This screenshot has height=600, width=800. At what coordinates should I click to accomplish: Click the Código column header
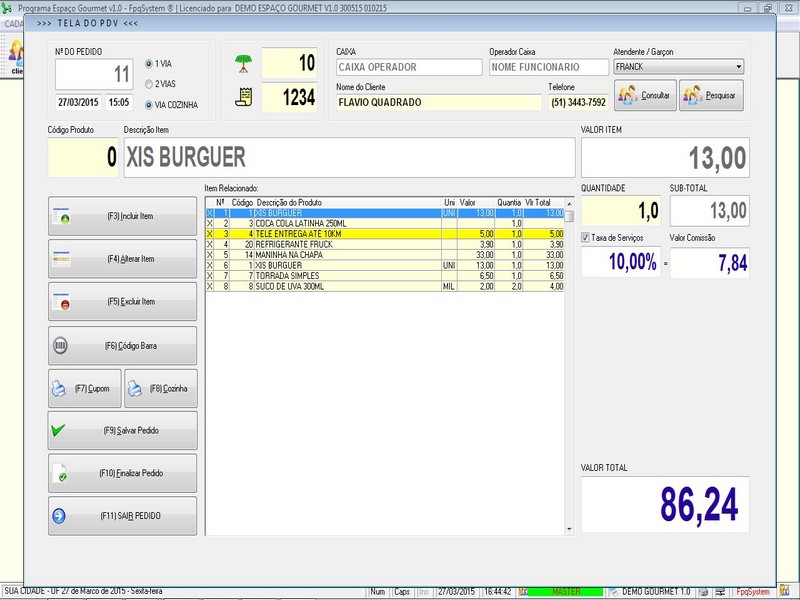tap(242, 203)
